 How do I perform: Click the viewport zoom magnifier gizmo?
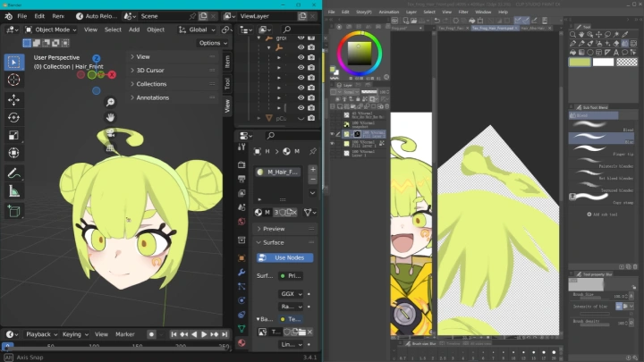110,102
